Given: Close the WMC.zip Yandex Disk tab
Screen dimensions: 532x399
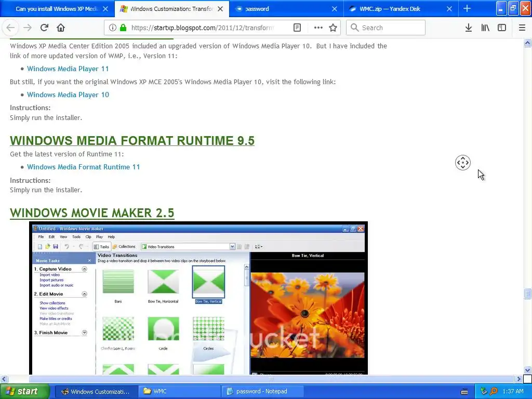Looking at the screenshot, I should [x=449, y=9].
